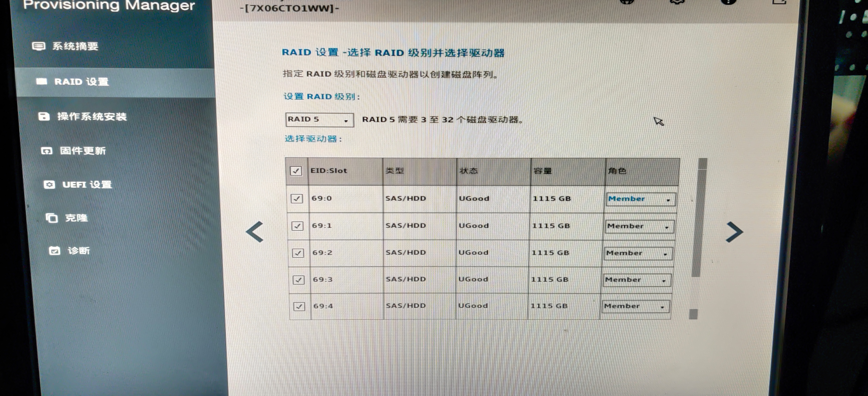Open Member role dropdown for drive 69:1
This screenshot has width=868, height=396.
639,226
